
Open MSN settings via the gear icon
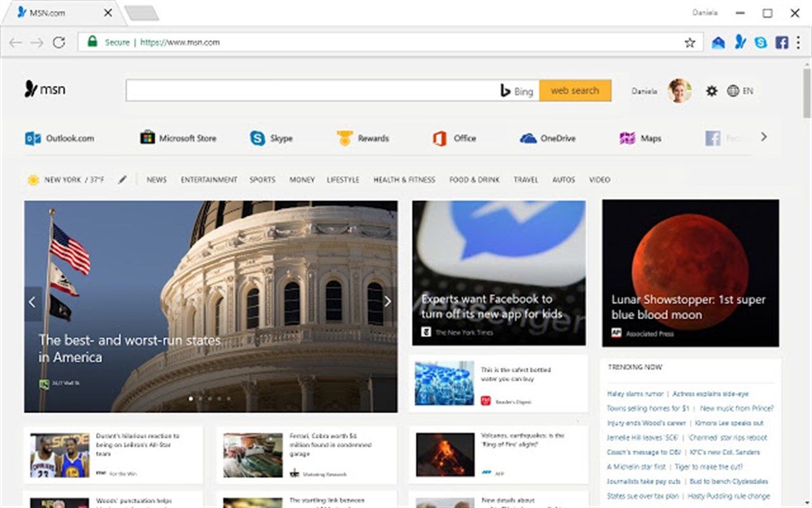click(712, 91)
